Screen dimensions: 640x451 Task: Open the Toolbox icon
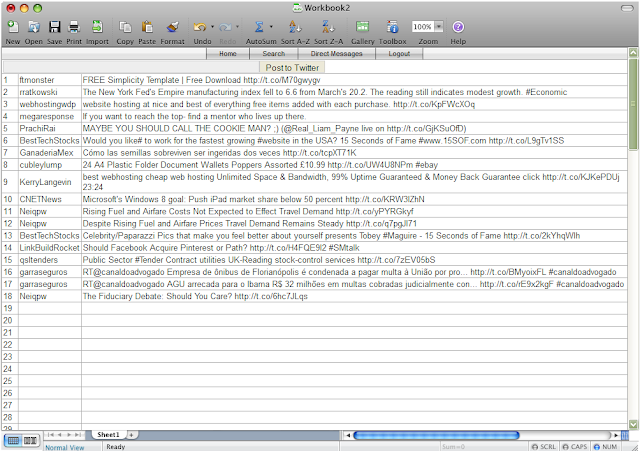[x=392, y=27]
